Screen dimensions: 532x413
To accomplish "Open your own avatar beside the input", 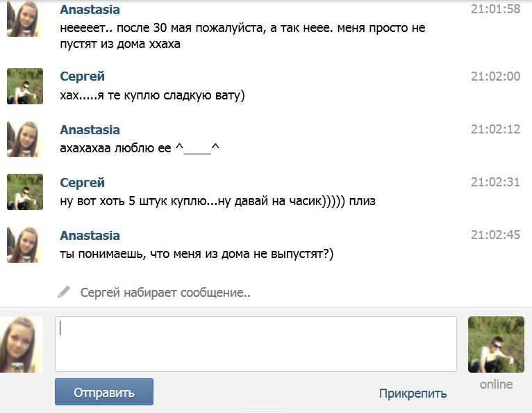I will 22,344.
